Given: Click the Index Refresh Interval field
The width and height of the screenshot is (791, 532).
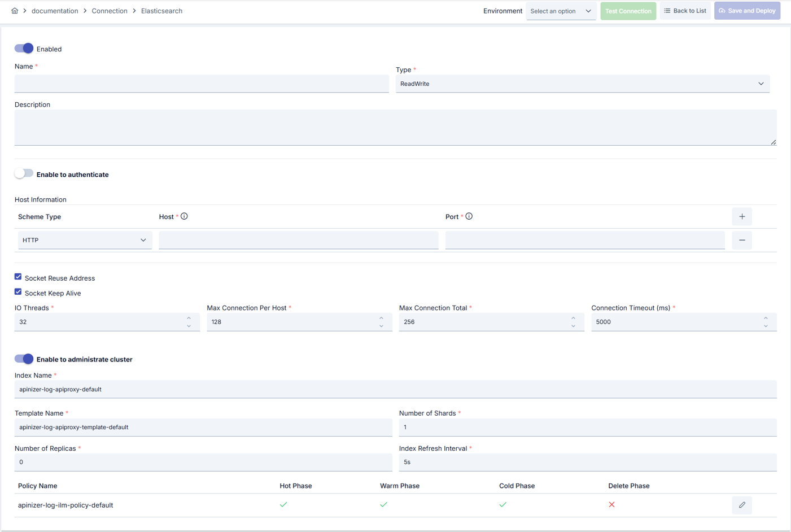Looking at the screenshot, I should coord(588,462).
